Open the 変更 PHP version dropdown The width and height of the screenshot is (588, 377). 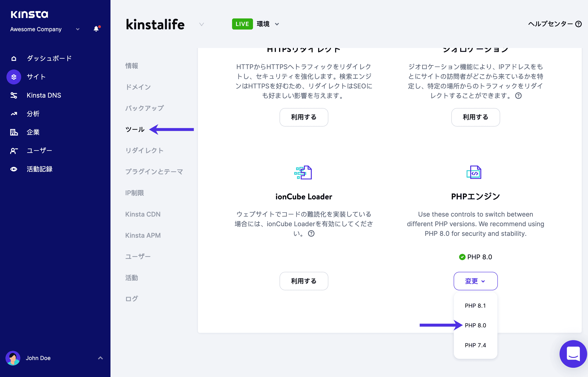tap(475, 281)
